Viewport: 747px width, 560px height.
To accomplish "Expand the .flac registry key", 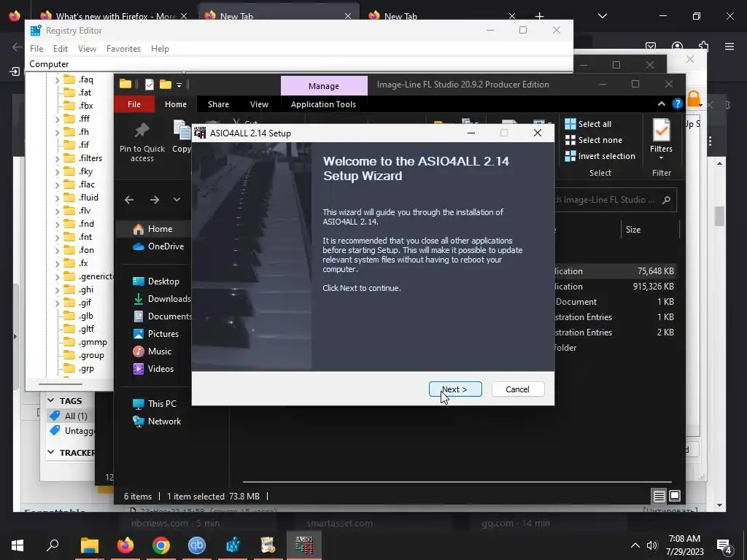I will coord(57,184).
